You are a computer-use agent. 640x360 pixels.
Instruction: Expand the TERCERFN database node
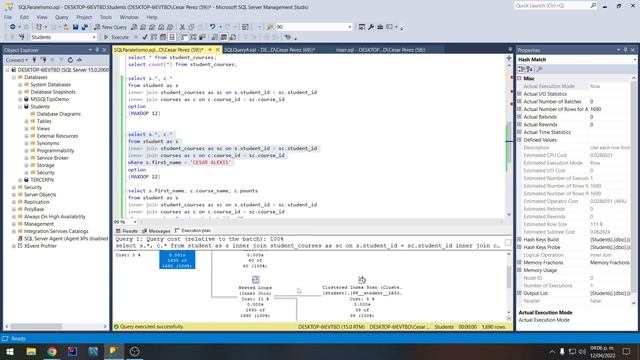coord(20,180)
